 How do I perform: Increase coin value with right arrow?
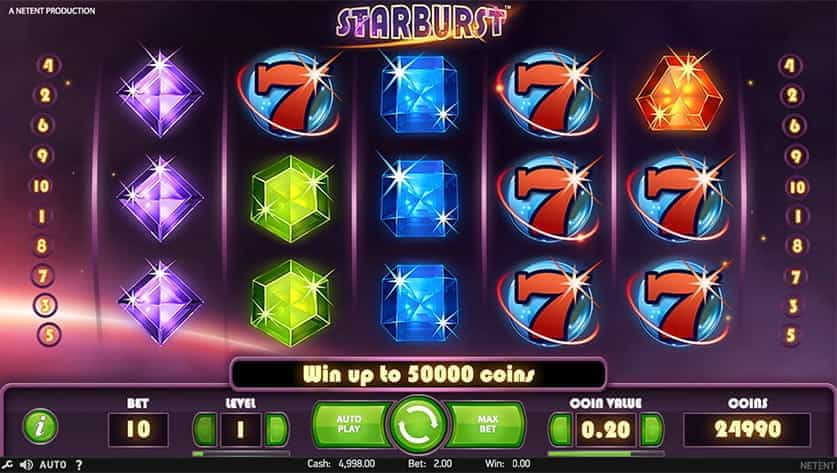pyautogui.click(x=651, y=429)
